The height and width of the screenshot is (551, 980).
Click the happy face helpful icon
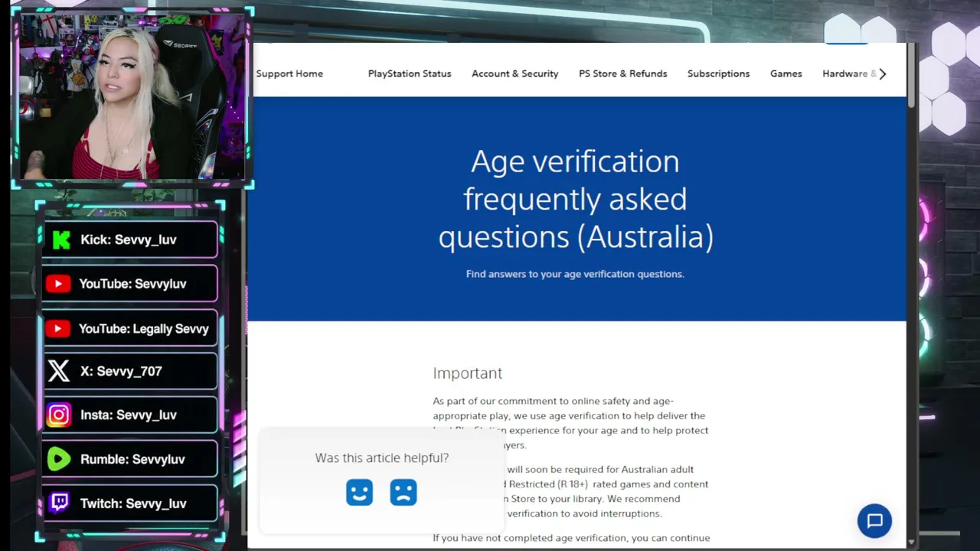point(359,492)
